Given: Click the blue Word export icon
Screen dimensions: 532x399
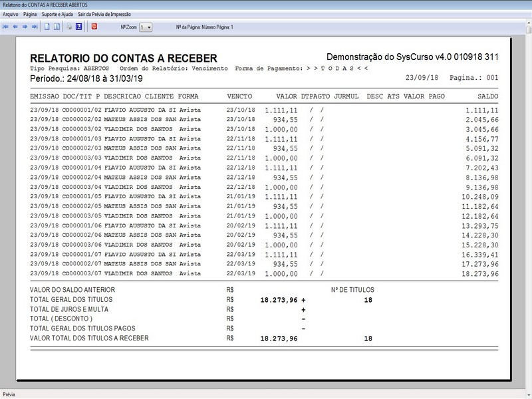Looking at the screenshot, I should tap(78, 27).
